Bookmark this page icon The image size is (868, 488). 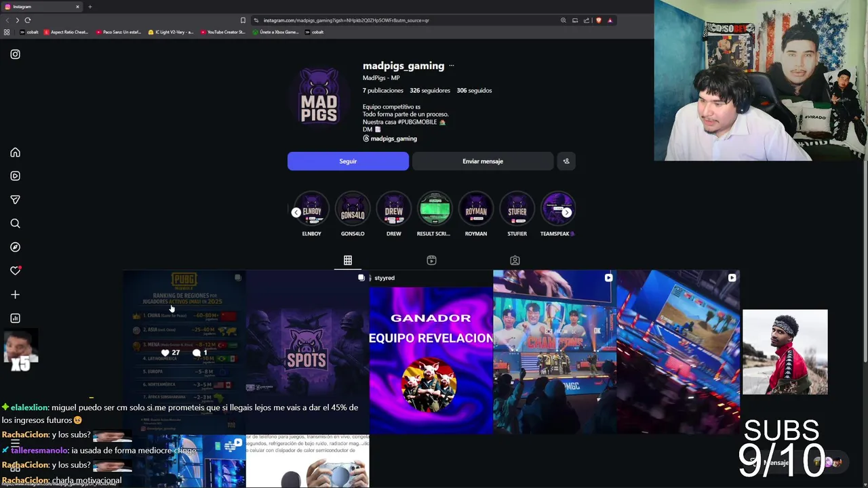coord(243,20)
